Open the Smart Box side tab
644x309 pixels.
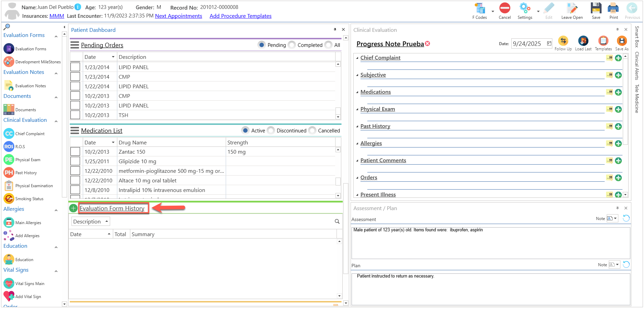point(637,37)
